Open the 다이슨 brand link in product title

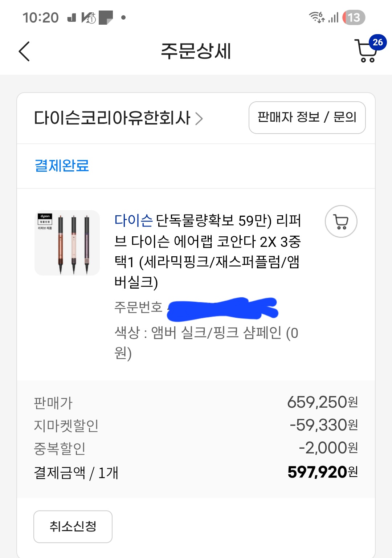point(133,220)
